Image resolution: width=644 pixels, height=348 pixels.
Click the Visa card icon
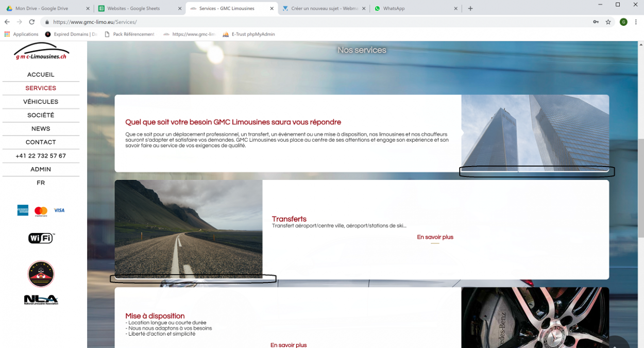pos(59,210)
